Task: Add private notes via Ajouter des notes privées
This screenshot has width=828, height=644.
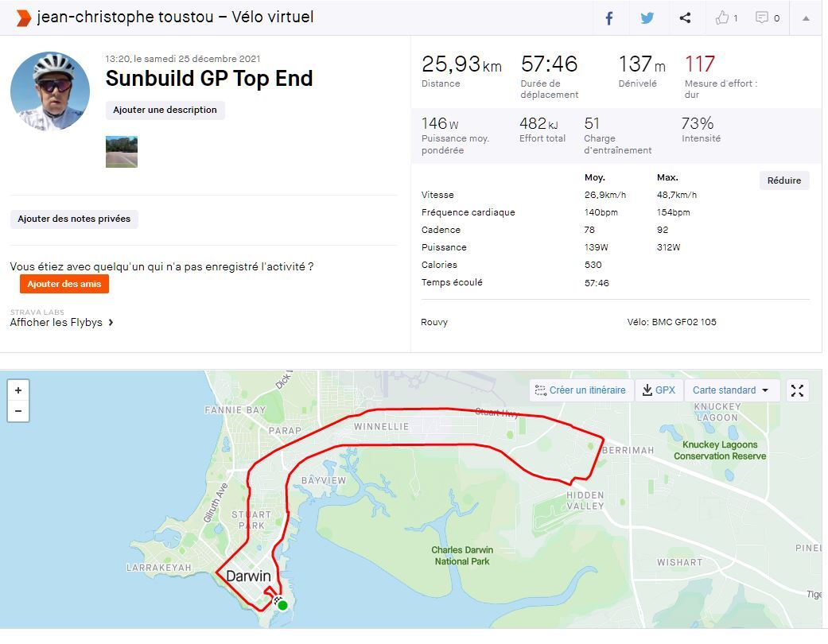Action: point(74,219)
